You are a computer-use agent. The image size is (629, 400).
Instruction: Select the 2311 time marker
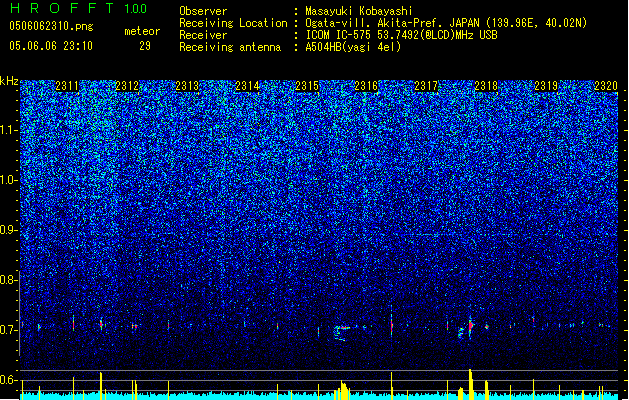[67, 86]
